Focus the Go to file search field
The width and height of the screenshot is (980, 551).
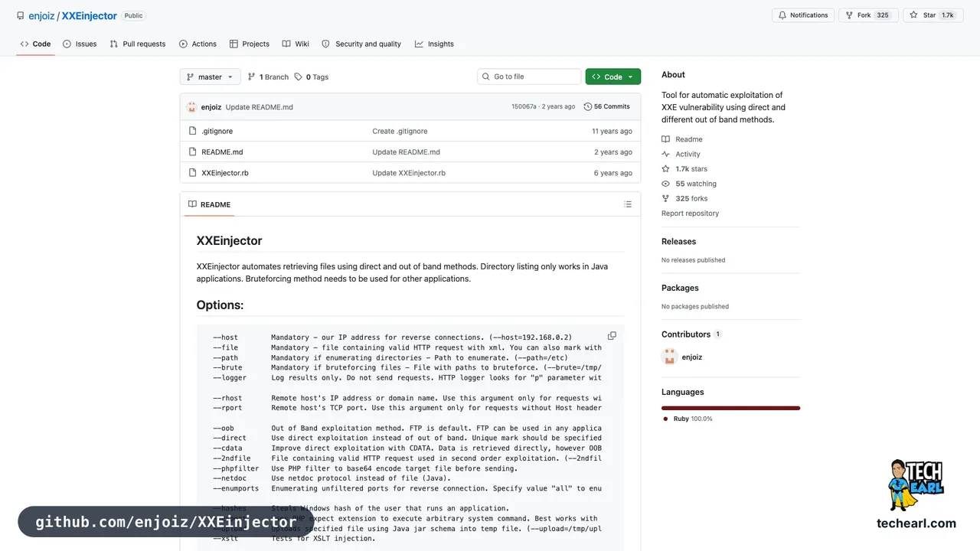[x=529, y=77]
